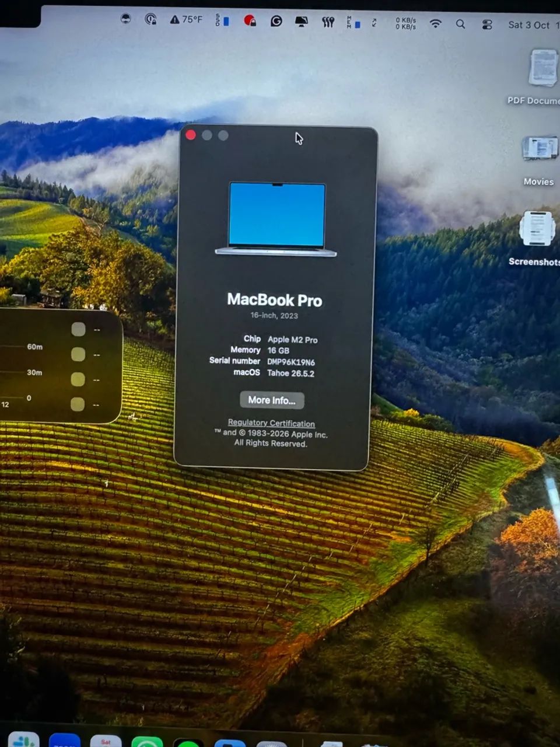The image size is (560, 747).
Task: Open the clock-with-lock menu bar icon
Action: 150,19
